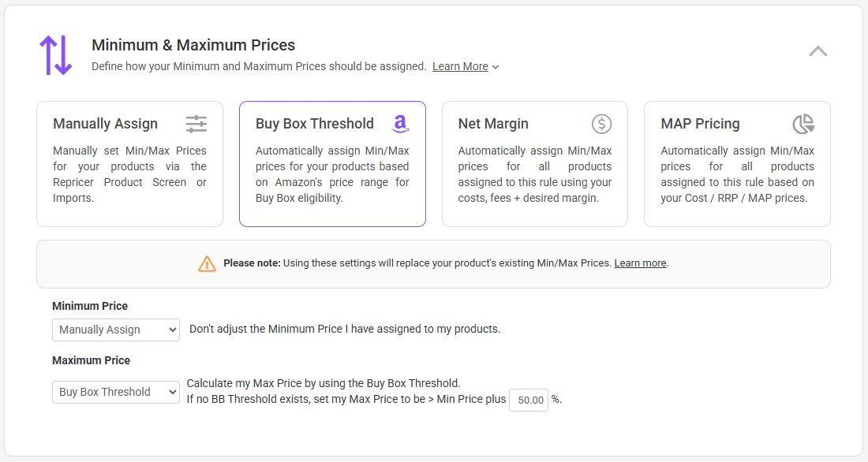Select the Net Margin pricing card
This screenshot has width=868, height=462.
pyautogui.click(x=534, y=173)
